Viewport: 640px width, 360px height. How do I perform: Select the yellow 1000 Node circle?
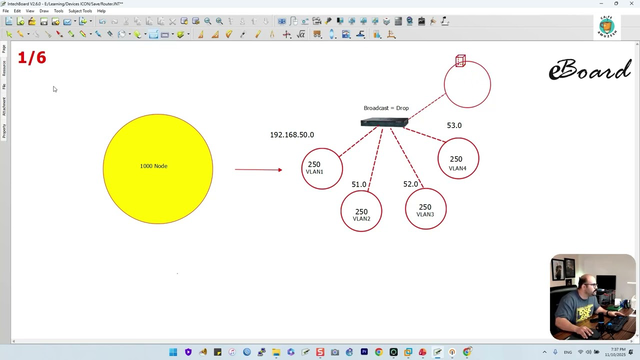158,169
